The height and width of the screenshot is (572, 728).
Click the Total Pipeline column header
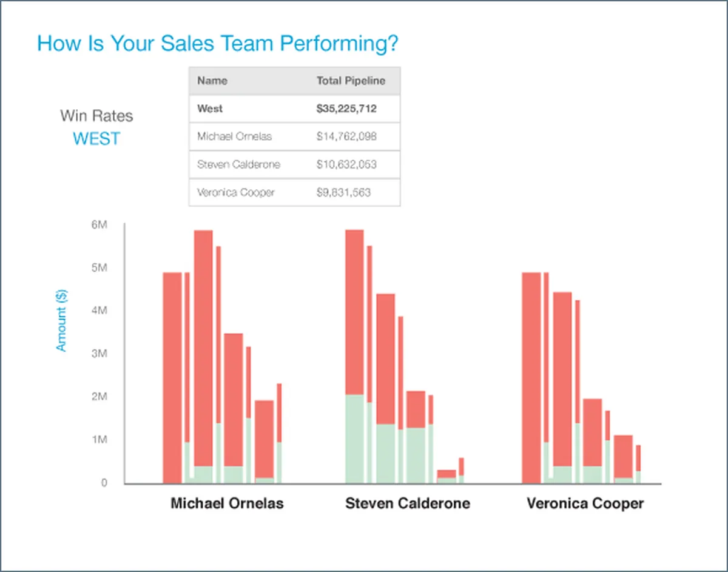(x=351, y=81)
